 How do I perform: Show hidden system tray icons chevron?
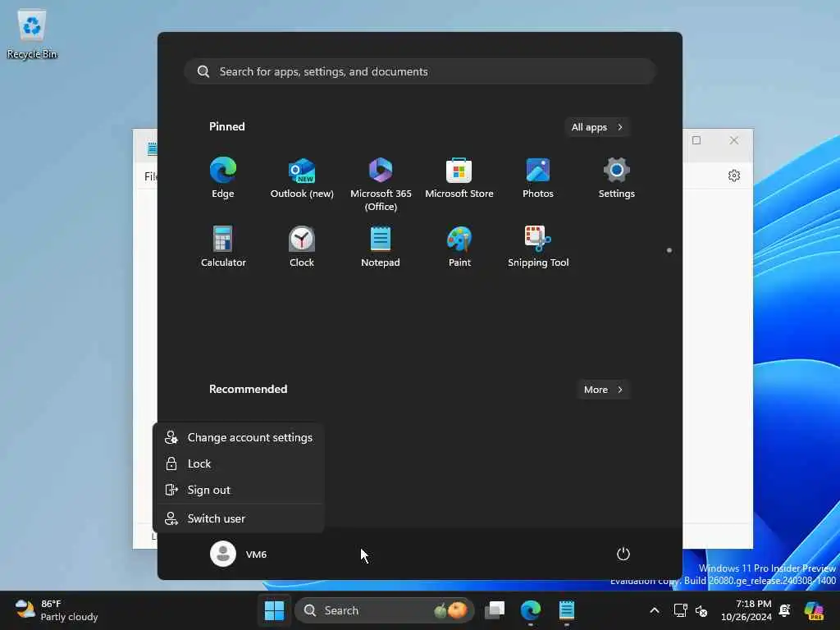coord(654,610)
